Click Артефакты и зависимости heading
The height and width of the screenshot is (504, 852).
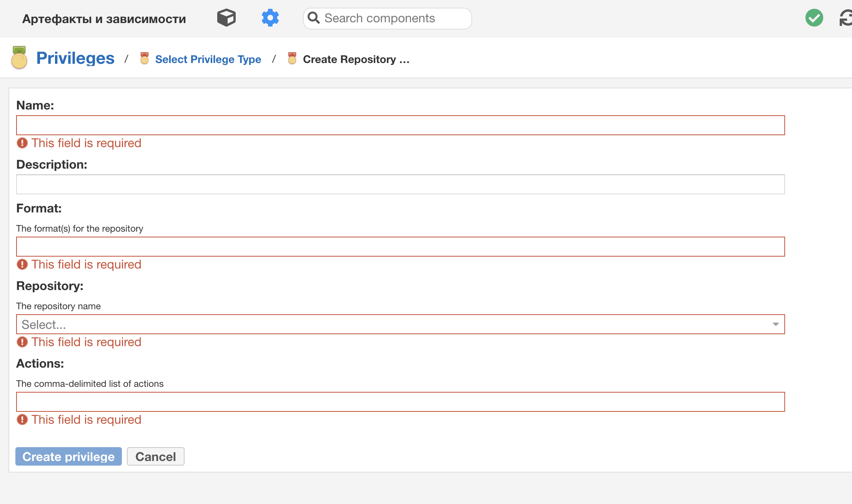104,18
